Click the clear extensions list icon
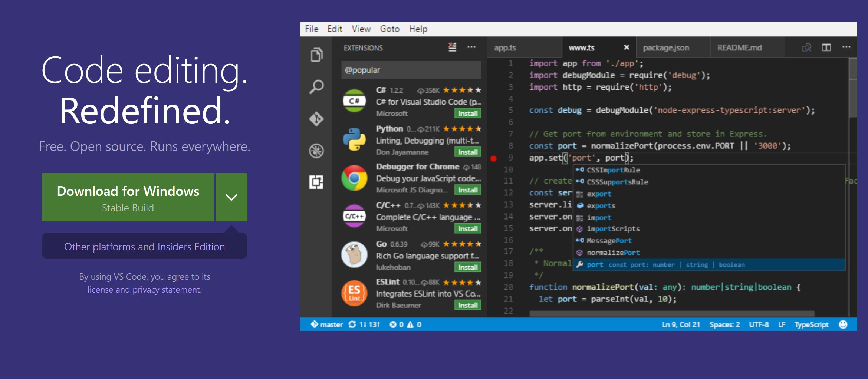This screenshot has height=379, width=868. click(452, 47)
